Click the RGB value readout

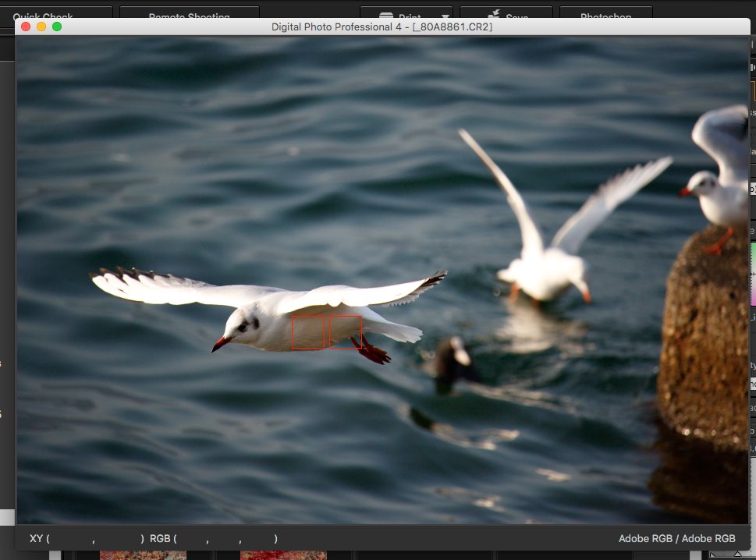click(213, 538)
